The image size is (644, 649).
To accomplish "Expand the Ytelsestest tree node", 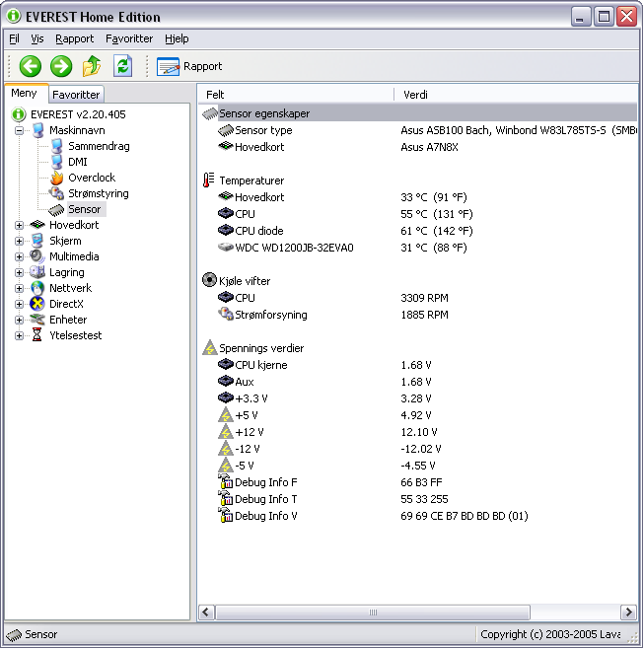I will pos(19,335).
